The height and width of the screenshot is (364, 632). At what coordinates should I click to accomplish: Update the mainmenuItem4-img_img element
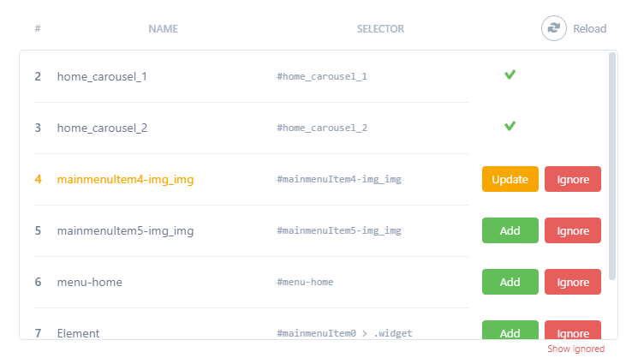coord(510,179)
